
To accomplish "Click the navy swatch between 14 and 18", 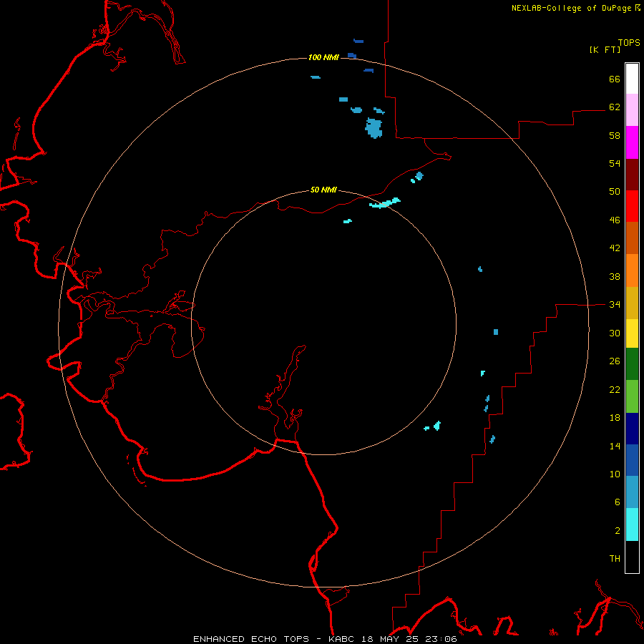I will tap(632, 429).
